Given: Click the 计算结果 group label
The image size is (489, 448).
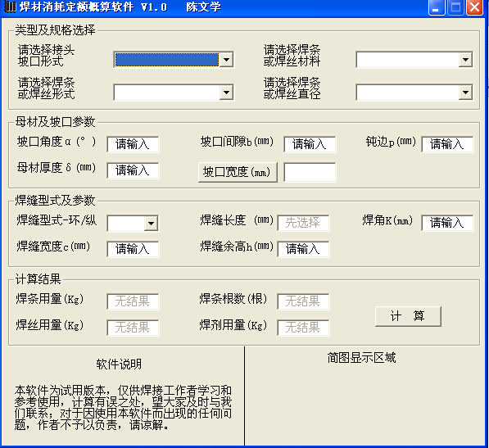Looking at the screenshot, I should point(38,279).
